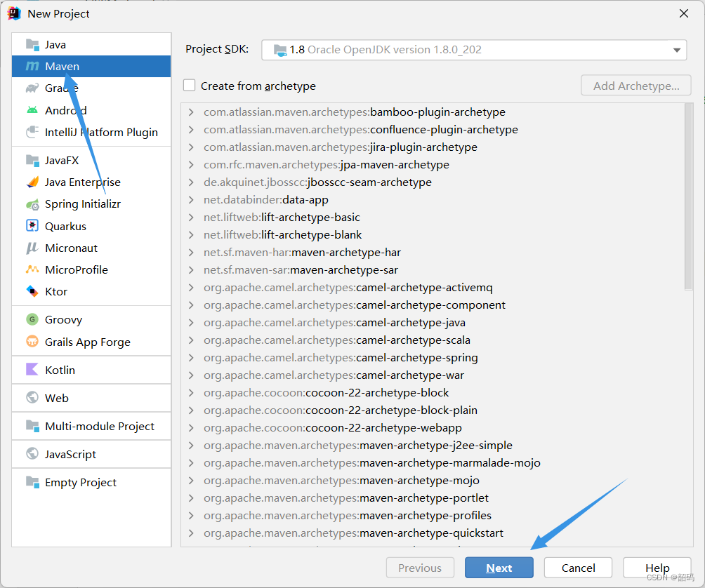The width and height of the screenshot is (705, 588).
Task: Click the Android robot icon
Action: pyautogui.click(x=32, y=110)
